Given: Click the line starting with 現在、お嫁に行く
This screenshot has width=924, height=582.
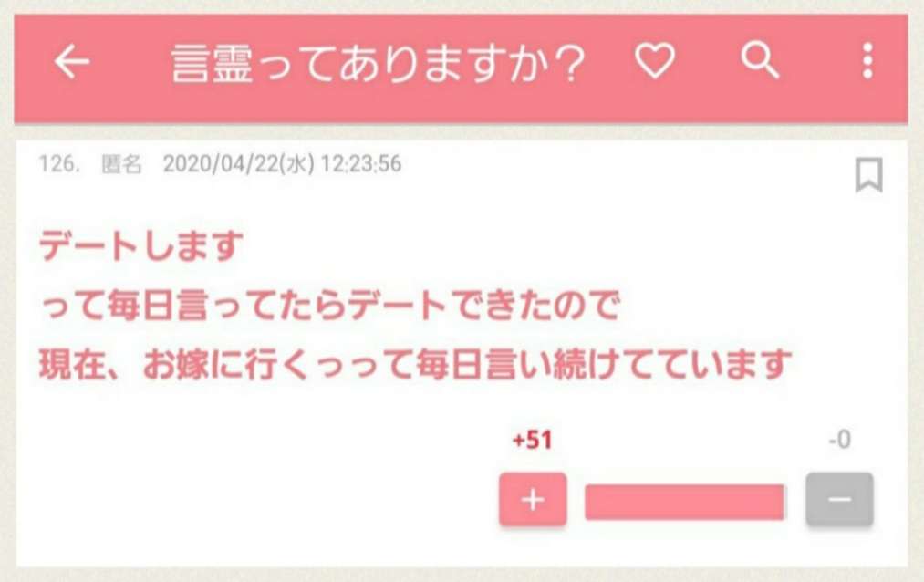Looking at the screenshot, I should (415, 363).
